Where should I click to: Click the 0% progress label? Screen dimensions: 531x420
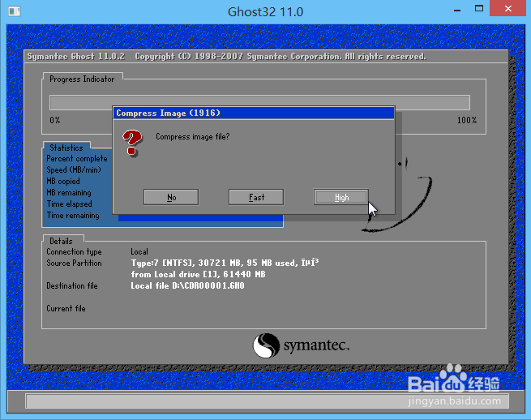(x=55, y=120)
